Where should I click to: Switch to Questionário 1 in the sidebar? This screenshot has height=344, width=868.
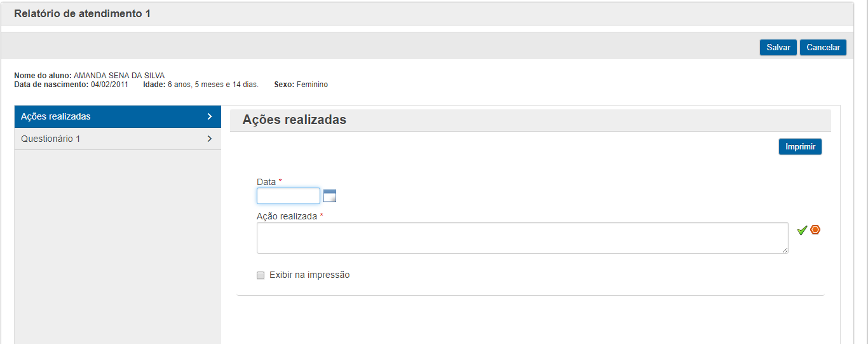(118, 139)
